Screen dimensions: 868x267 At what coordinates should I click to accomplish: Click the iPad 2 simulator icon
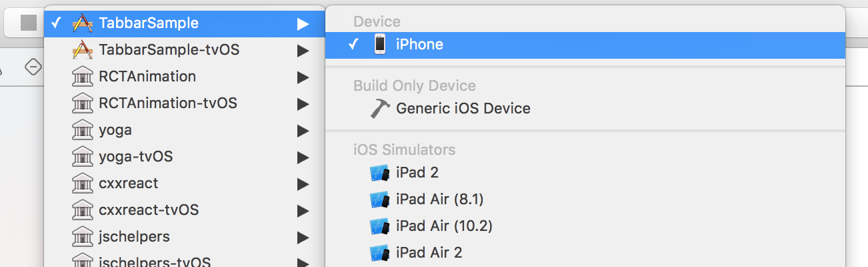(x=379, y=173)
